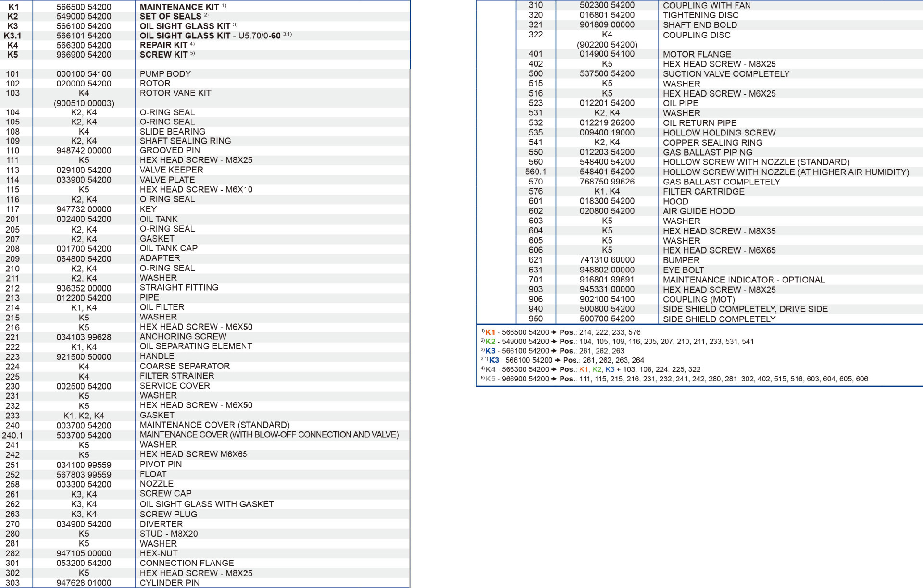This screenshot has height=588, width=923.
Task: Select part number '549000 54200' for K2
Action: [84, 16]
